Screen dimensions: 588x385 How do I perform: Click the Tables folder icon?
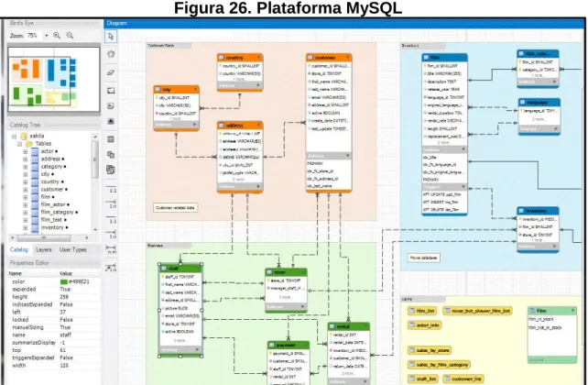tap(29, 144)
